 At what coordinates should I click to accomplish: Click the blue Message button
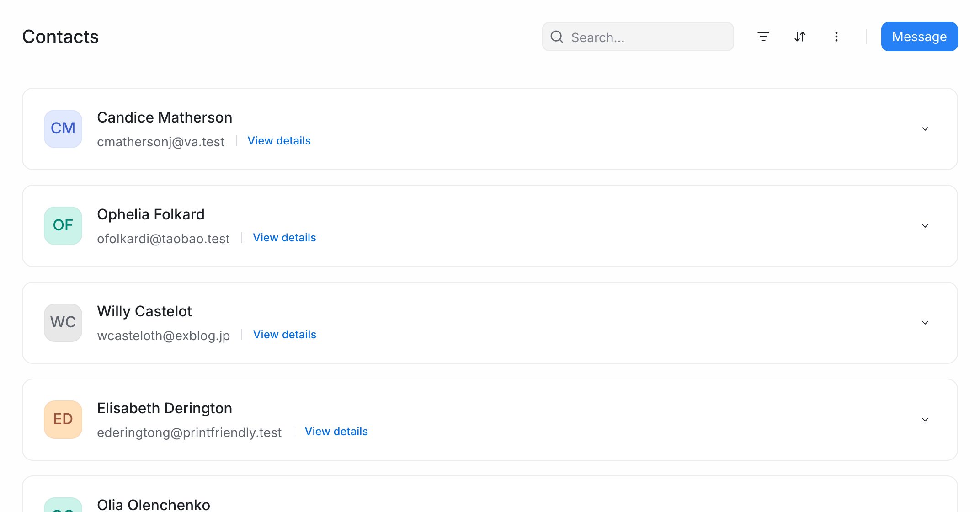[x=919, y=37]
